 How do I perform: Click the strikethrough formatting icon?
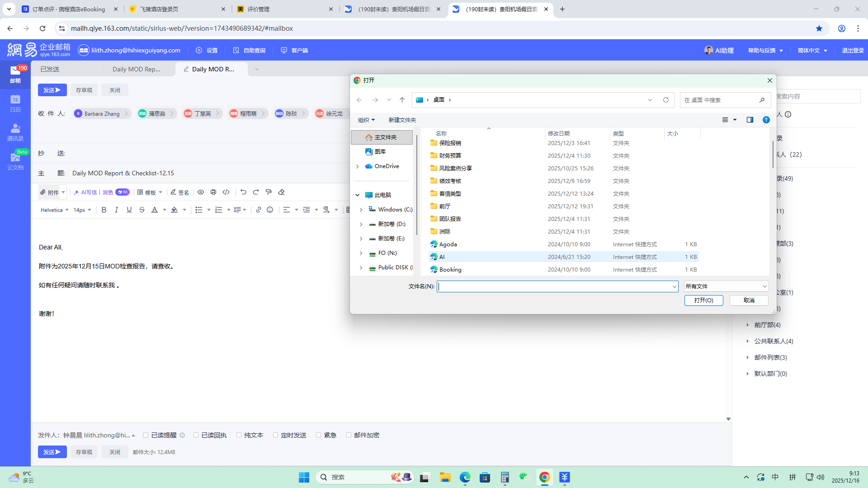point(142,210)
